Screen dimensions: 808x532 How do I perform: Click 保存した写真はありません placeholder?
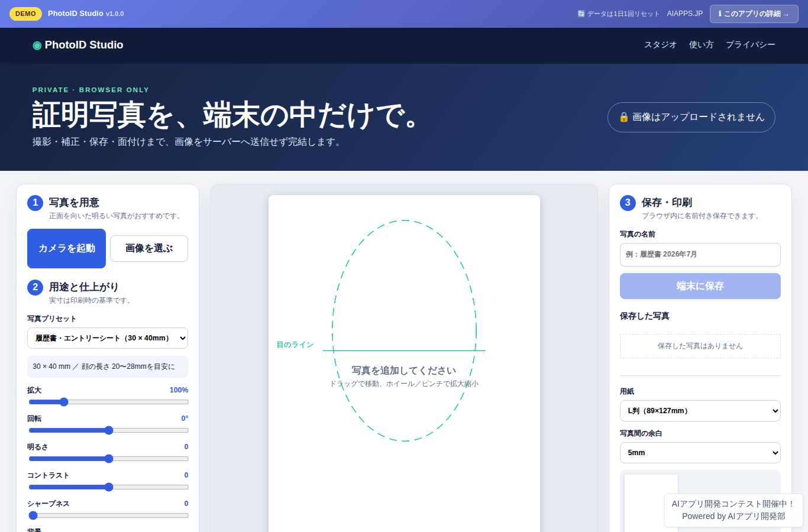700,346
